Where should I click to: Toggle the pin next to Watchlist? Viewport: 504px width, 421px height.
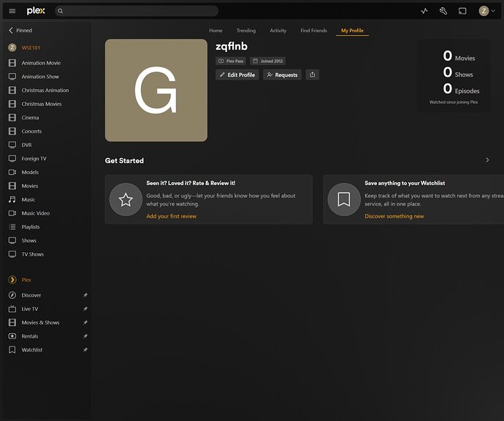pyautogui.click(x=85, y=349)
